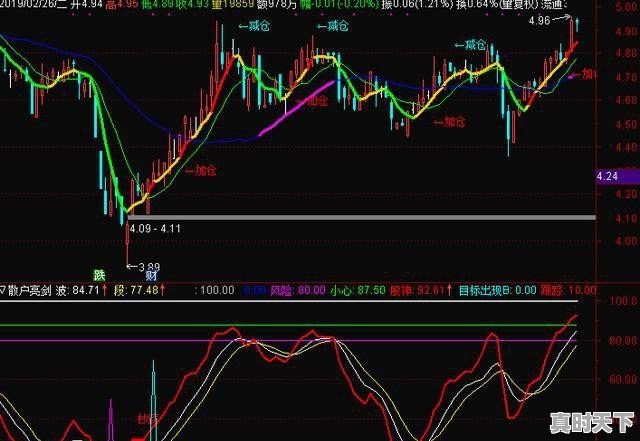This screenshot has height=441, width=640.
Task: Click the leftmost 减仓 signal label
Action: pos(254,27)
